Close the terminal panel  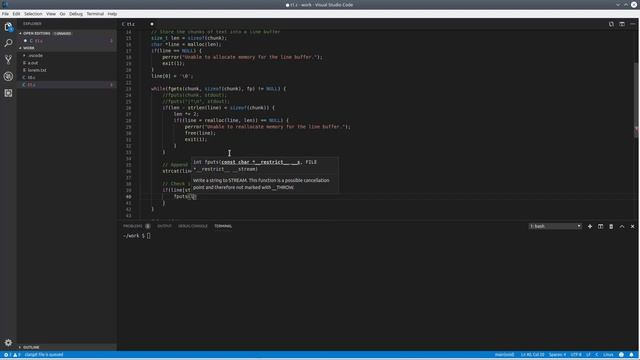632,226
